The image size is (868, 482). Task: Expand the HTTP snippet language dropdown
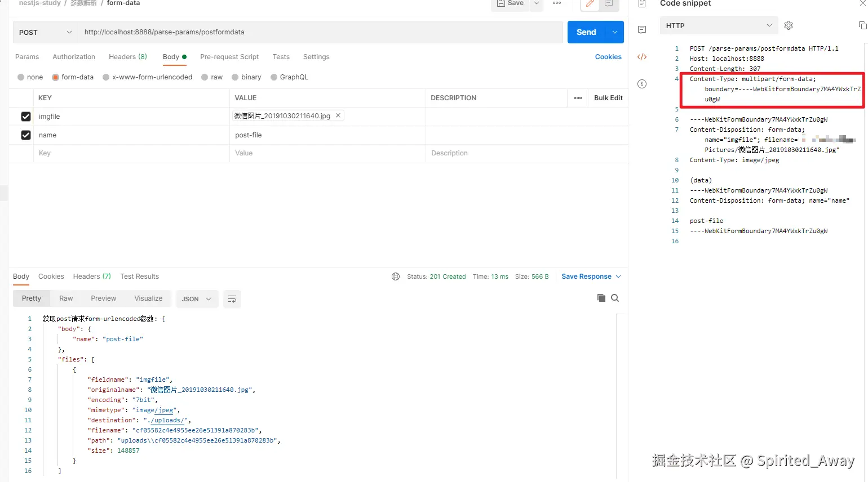[x=719, y=25]
